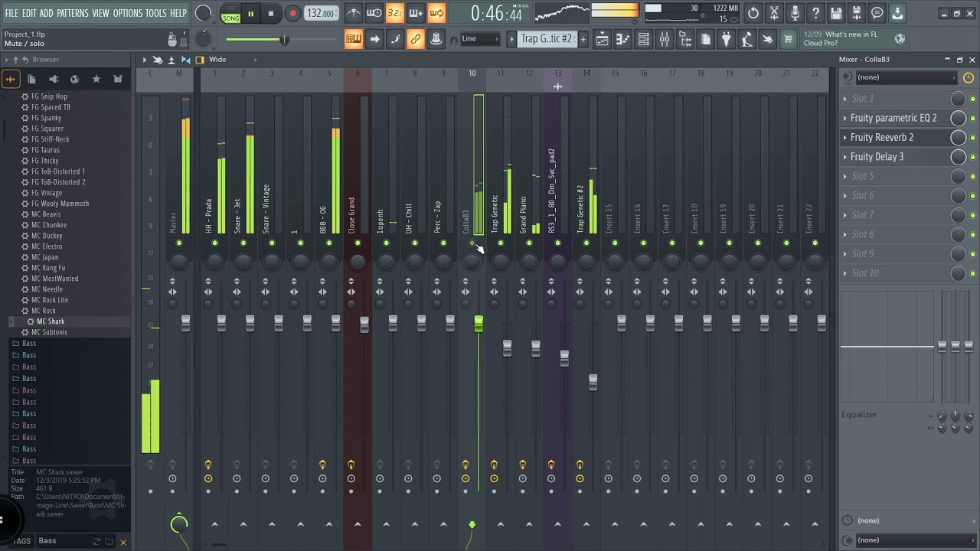980x551 pixels.
Task: Toggle the countdown before recording icon (3.2.)
Action: (394, 13)
